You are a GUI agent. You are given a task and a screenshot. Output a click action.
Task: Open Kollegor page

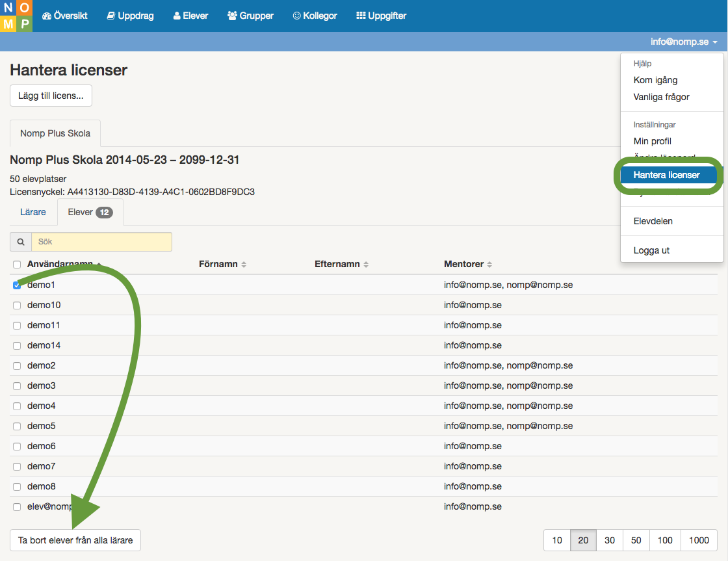click(x=315, y=16)
